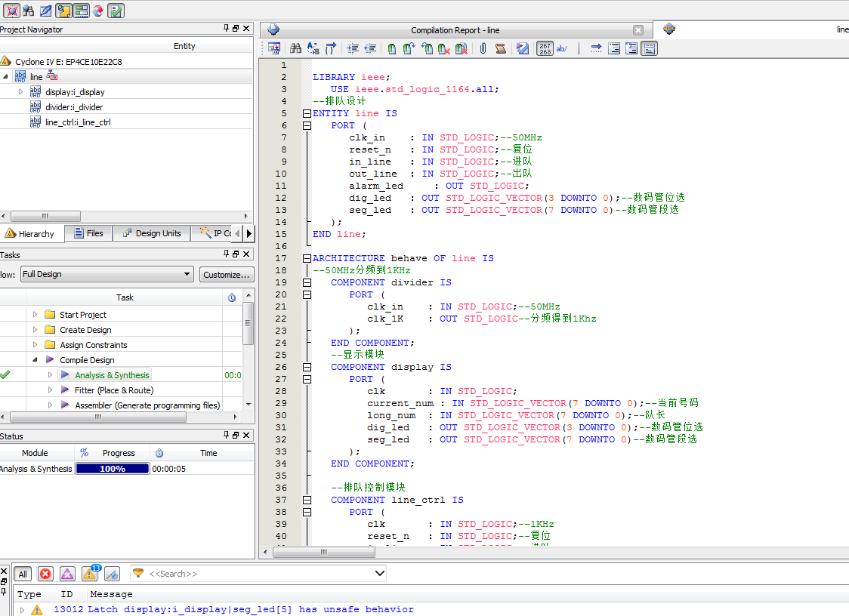The width and height of the screenshot is (849, 616).
Task: Show only error messages filter
Action: pyautogui.click(x=45, y=574)
